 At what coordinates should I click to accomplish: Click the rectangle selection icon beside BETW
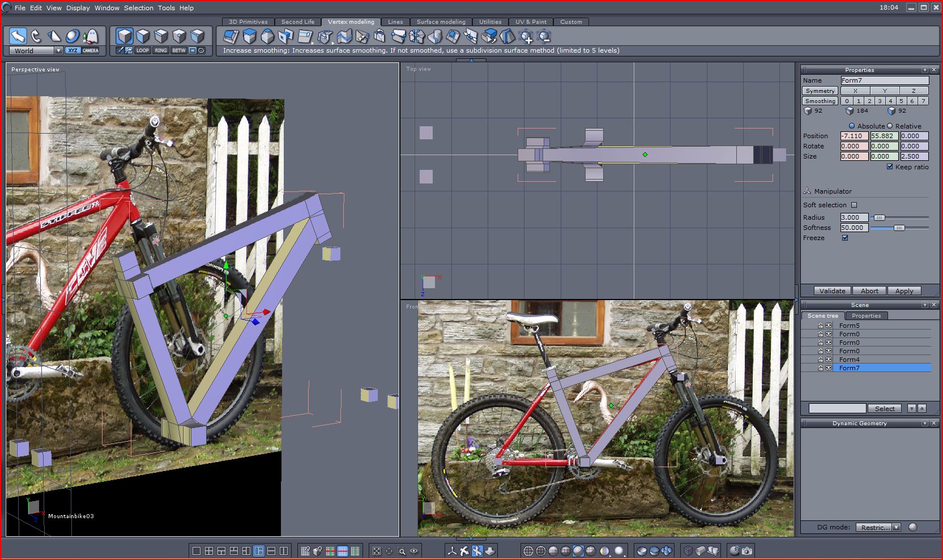click(193, 50)
